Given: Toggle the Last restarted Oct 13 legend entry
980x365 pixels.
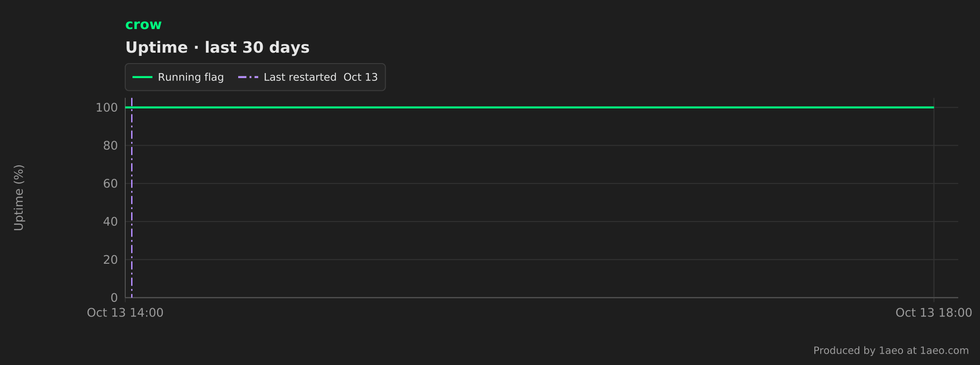Looking at the screenshot, I should point(308,77).
